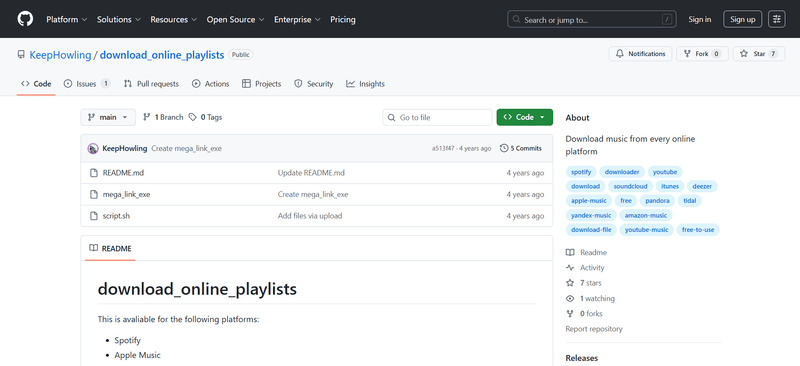Screen dimensions: 800x366
Task: Fork the repository
Action: pyautogui.click(x=703, y=54)
